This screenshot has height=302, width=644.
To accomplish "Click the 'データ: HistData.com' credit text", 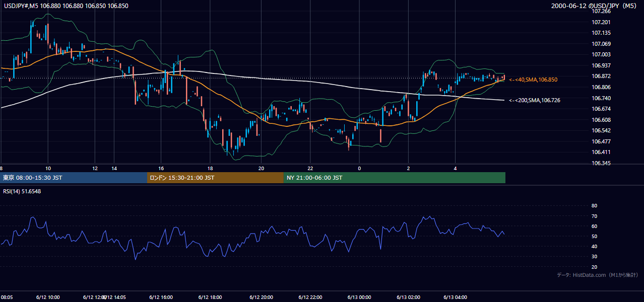I will pos(598,275).
